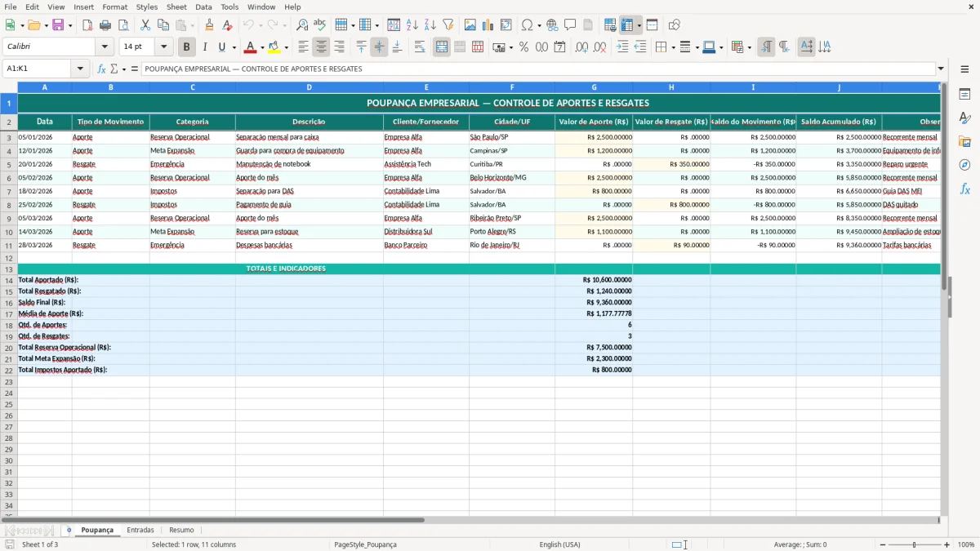Toggle Bold formatting
This screenshot has width=980, height=551.
pos(186,47)
